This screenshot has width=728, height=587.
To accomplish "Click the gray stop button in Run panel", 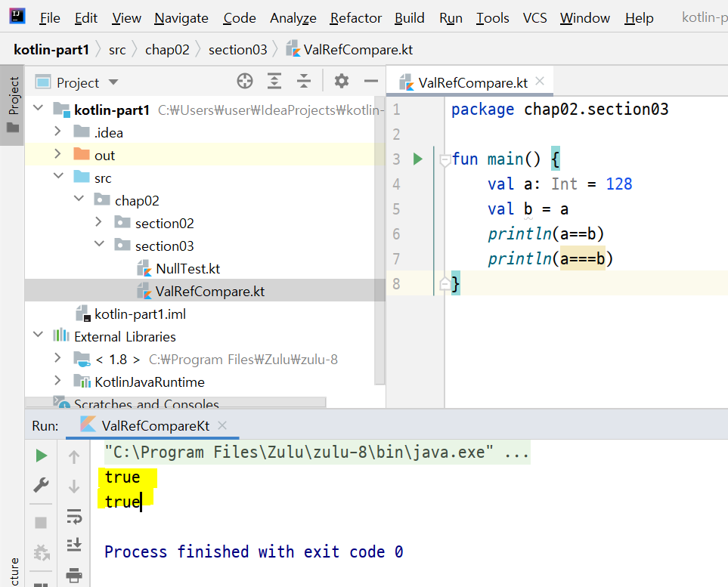I will pos(41,523).
